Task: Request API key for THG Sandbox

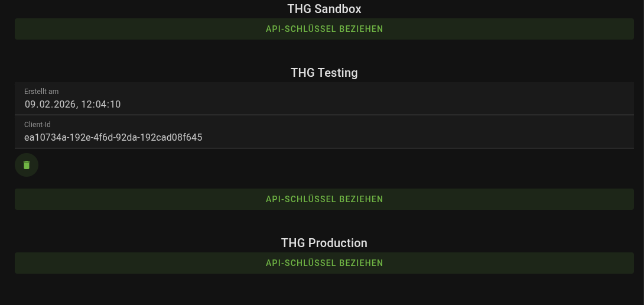Action: [324, 29]
